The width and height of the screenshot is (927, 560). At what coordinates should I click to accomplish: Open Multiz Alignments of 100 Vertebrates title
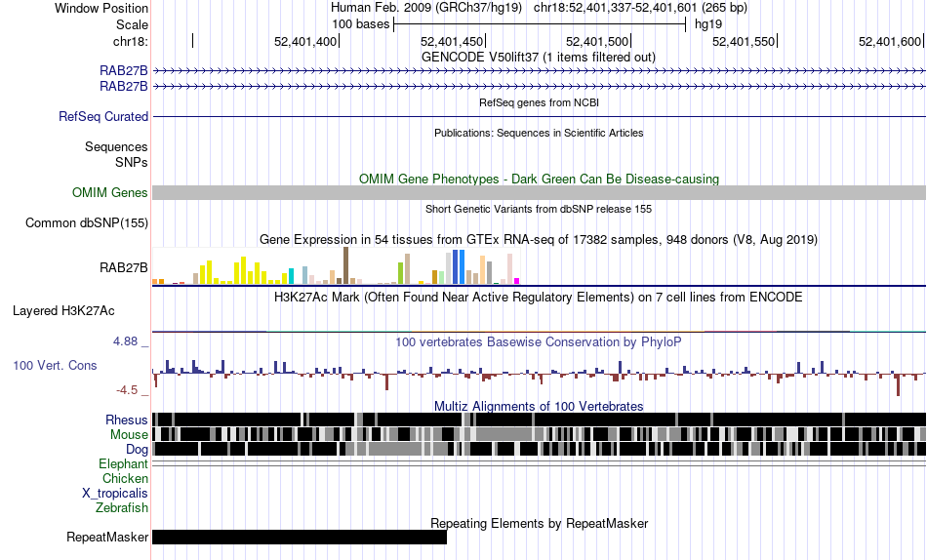point(539,407)
